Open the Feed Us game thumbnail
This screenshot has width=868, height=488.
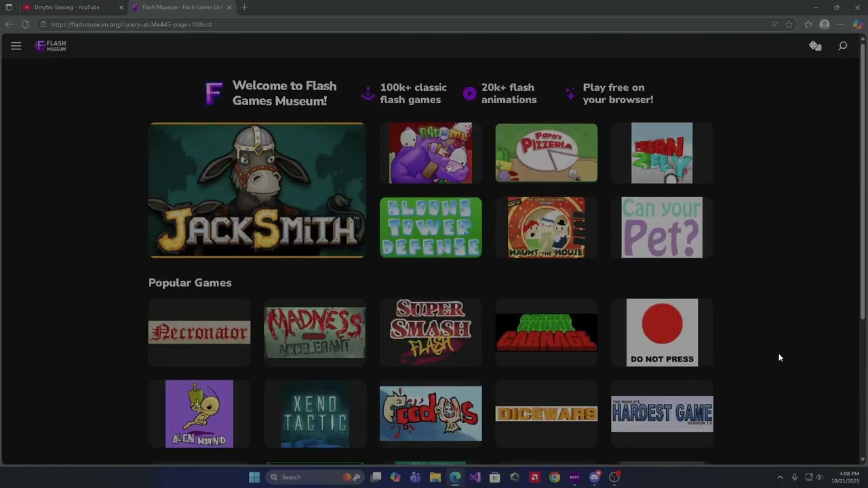tap(431, 414)
